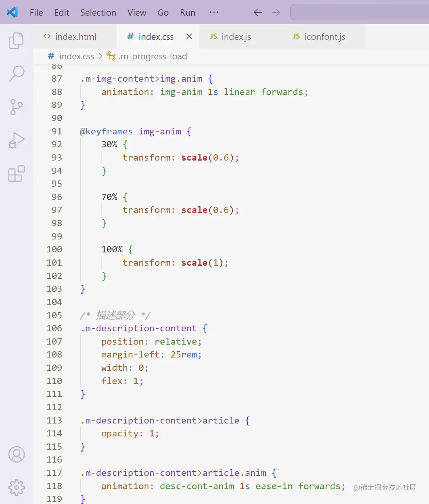This screenshot has width=429, height=504.
Task: Open the Search view in activity bar
Action: click(16, 73)
